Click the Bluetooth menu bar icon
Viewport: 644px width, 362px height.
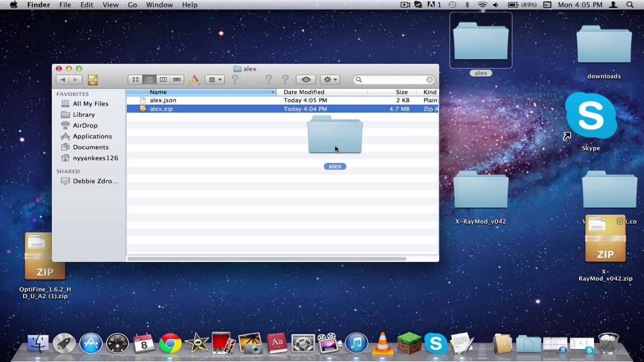pyautogui.click(x=467, y=5)
